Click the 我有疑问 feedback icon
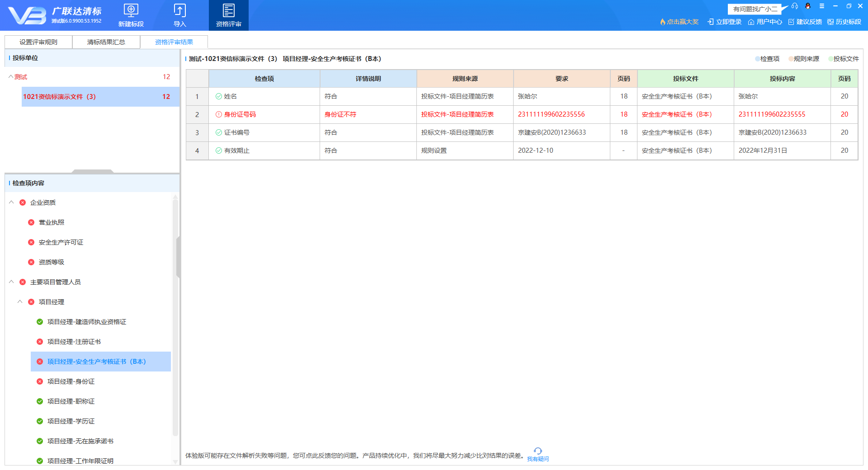This screenshot has height=470, width=868. 538,454
